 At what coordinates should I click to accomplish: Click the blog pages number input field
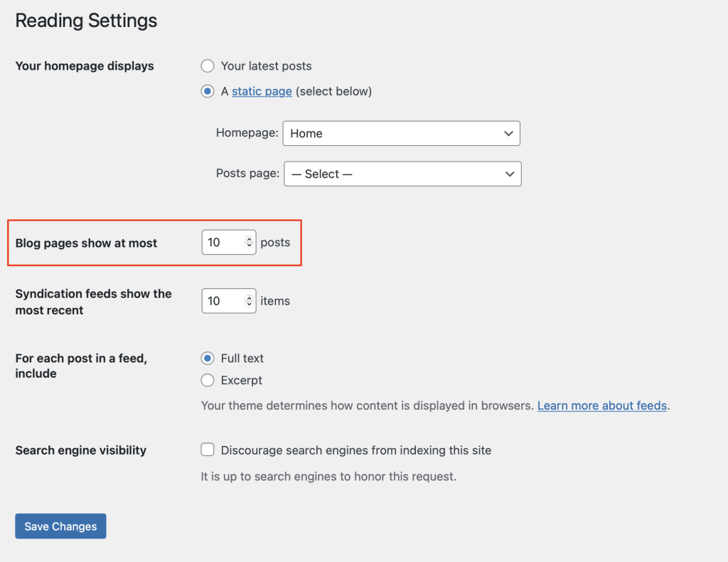[222, 242]
